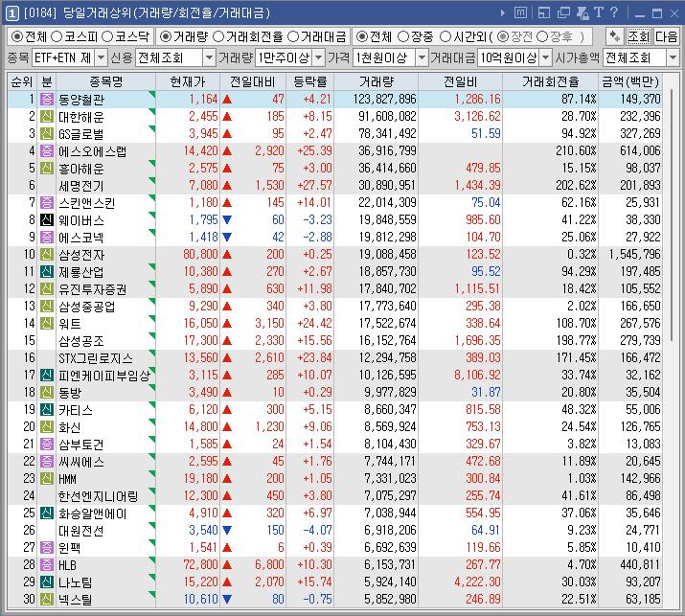
Task: Sort by the 거래회전율 column header
Action: tap(551, 81)
